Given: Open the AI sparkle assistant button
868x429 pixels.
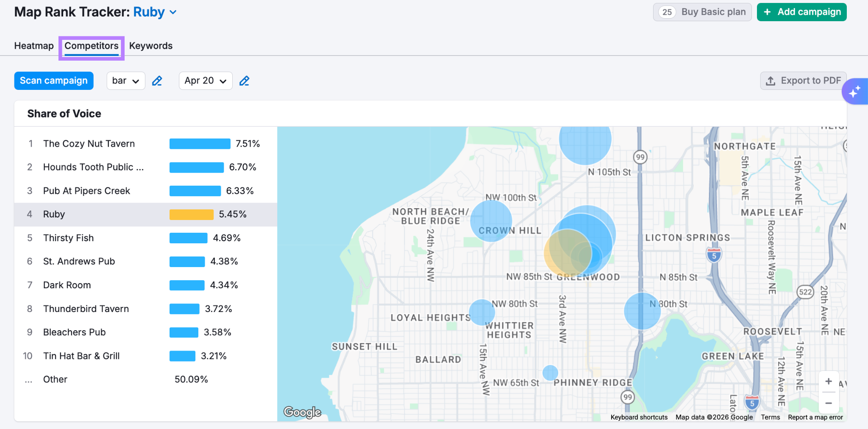Looking at the screenshot, I should (x=854, y=91).
